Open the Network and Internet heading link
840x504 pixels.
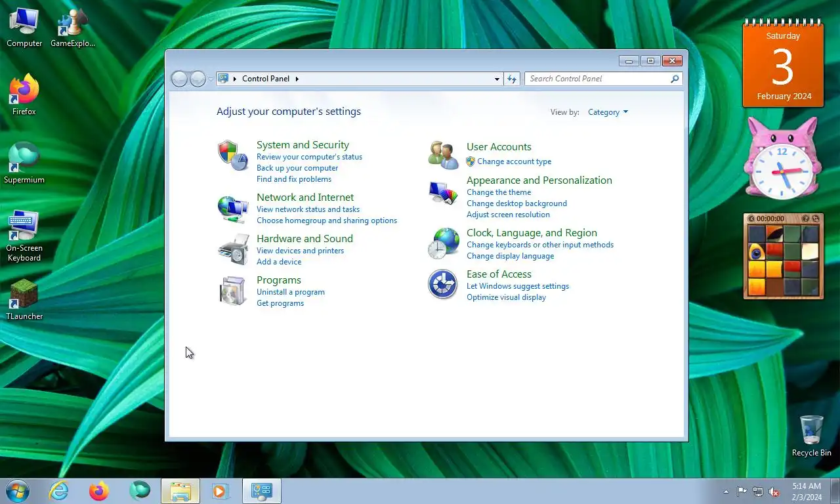point(305,198)
